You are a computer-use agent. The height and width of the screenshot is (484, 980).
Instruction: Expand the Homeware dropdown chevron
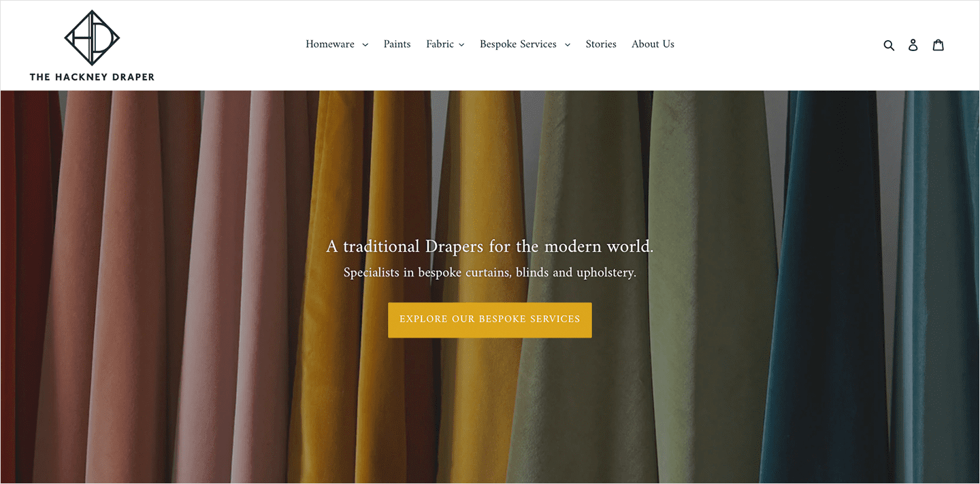click(x=365, y=45)
